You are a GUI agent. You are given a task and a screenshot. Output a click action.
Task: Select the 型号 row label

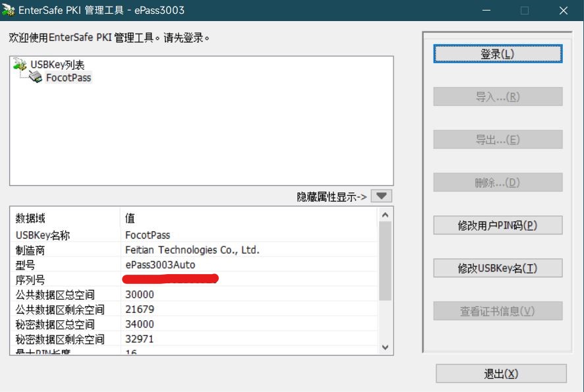point(25,265)
